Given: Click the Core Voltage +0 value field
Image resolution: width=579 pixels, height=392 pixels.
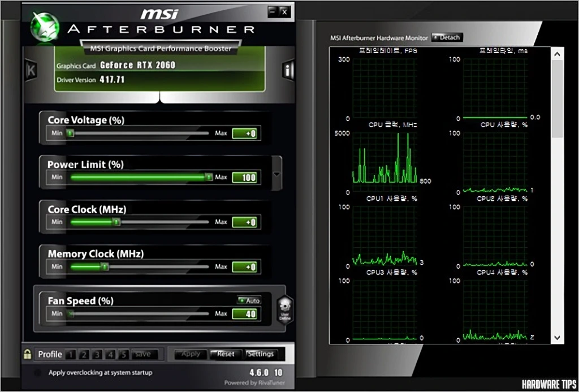Looking at the screenshot, I should 244,133.
